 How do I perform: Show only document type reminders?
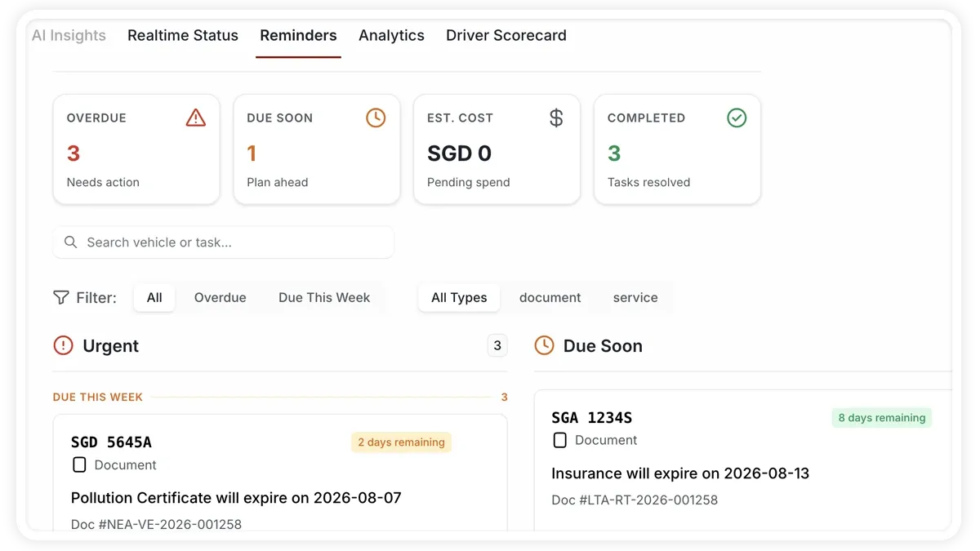click(550, 297)
